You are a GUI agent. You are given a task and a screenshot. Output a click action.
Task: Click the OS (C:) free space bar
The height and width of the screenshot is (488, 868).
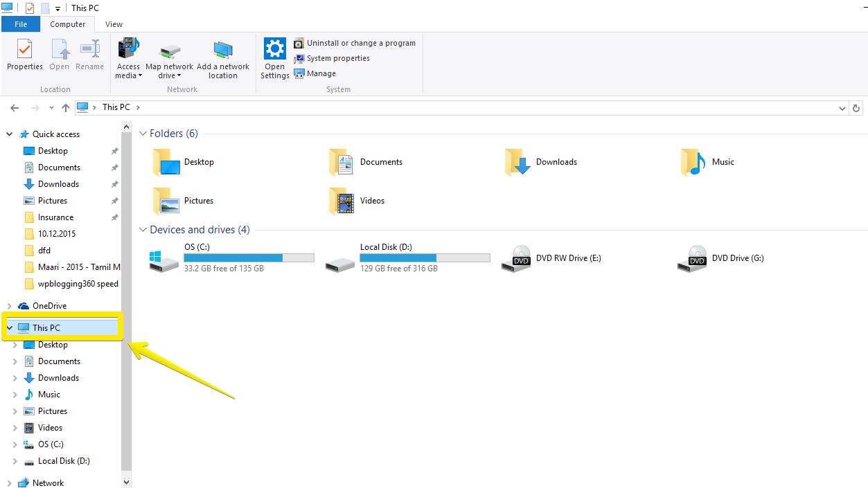point(248,257)
